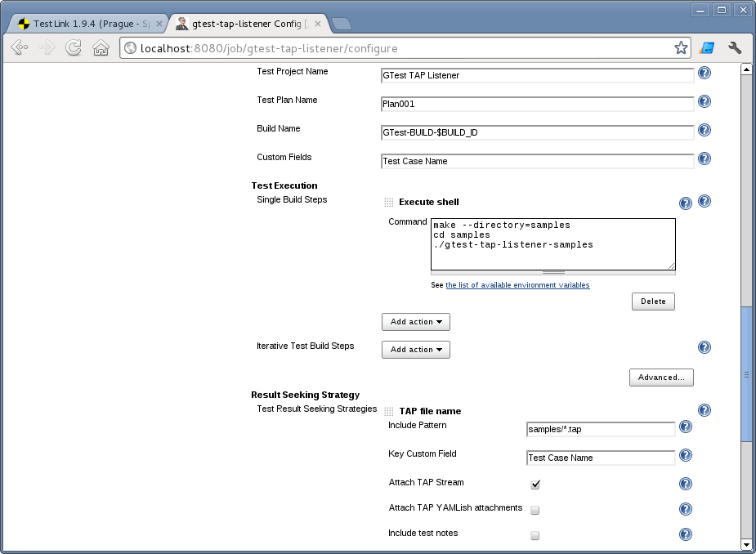Screen dimensions: 756x554
Task: Click the Command textarea resize bar
Action: (x=553, y=272)
